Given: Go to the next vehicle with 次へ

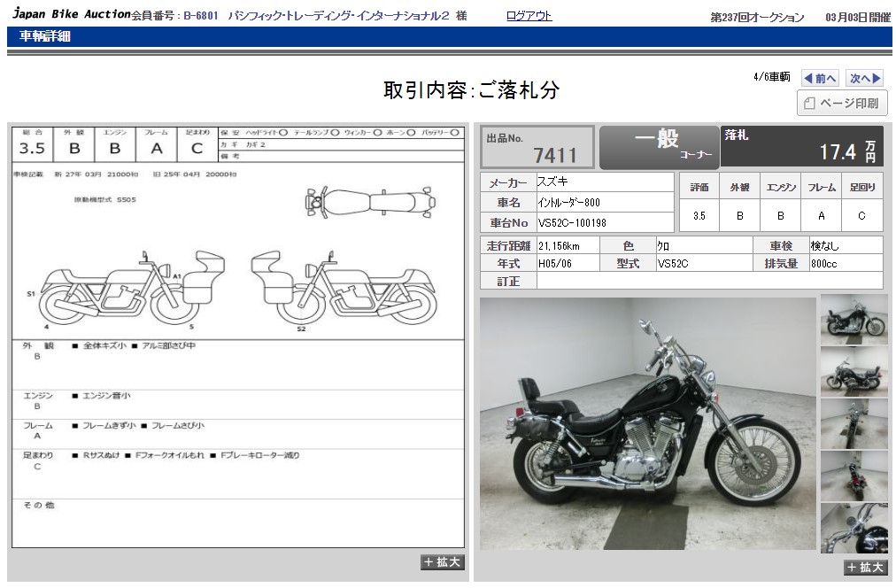Looking at the screenshot, I should (864, 78).
